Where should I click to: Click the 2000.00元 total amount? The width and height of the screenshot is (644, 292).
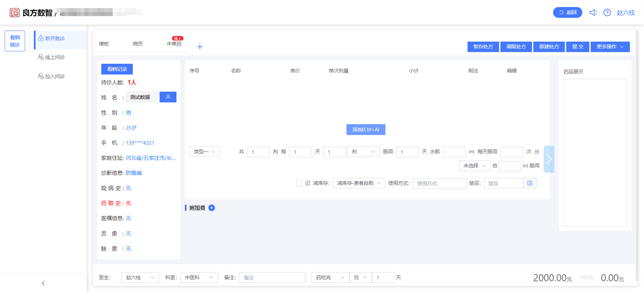click(552, 277)
